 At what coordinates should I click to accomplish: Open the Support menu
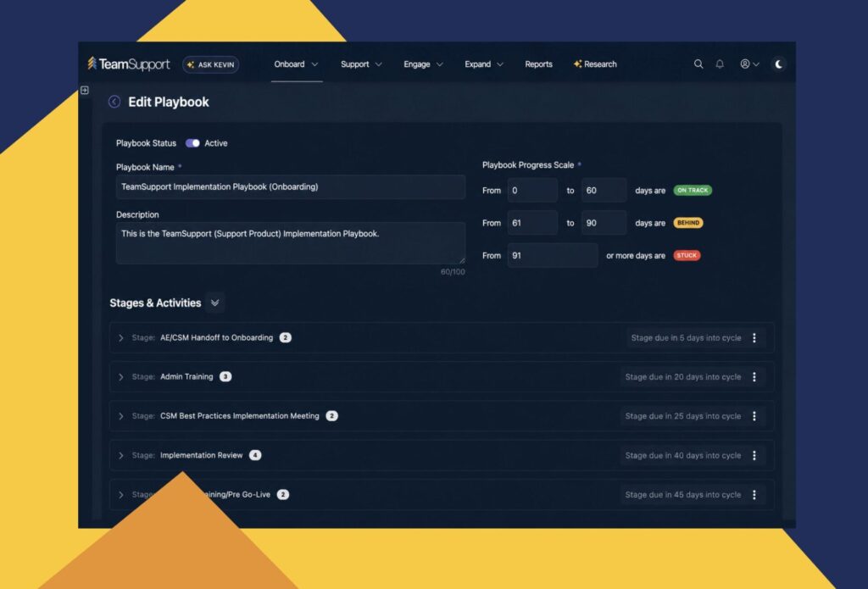(361, 64)
